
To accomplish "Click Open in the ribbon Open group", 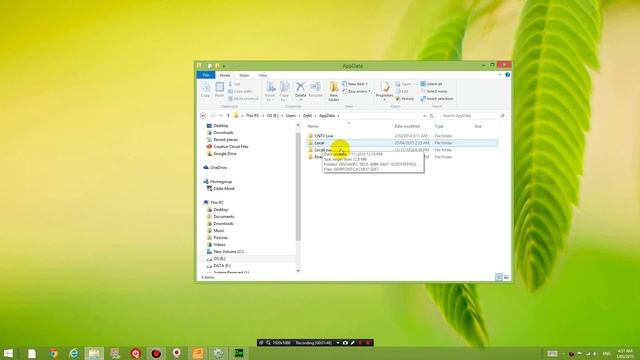I will pos(404,84).
